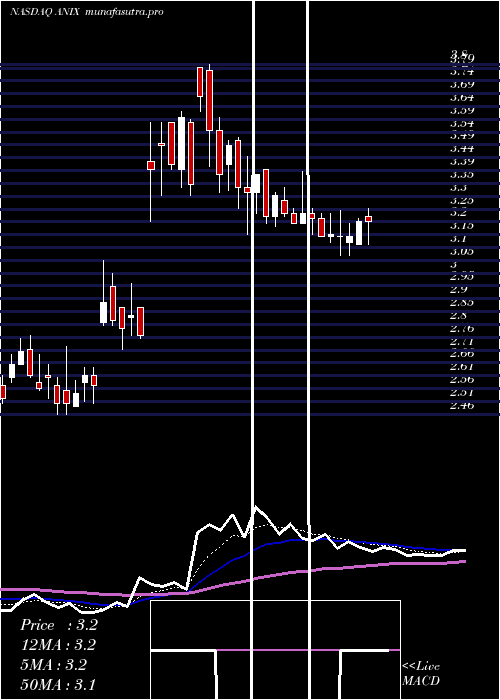Select the 3.05 price axis label

coord(462,251)
